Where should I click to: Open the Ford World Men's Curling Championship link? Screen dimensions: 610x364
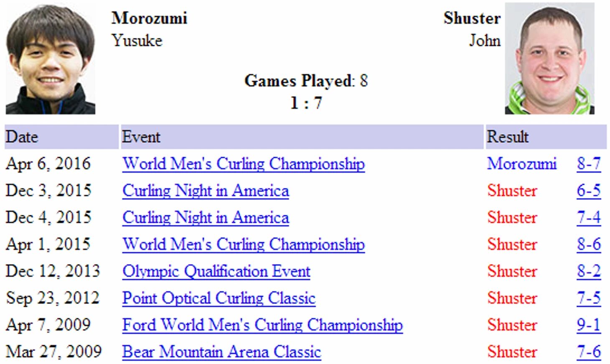[x=263, y=325]
